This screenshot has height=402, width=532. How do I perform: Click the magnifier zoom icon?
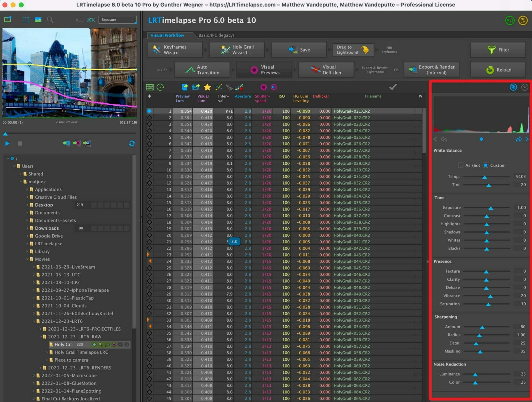point(50,20)
